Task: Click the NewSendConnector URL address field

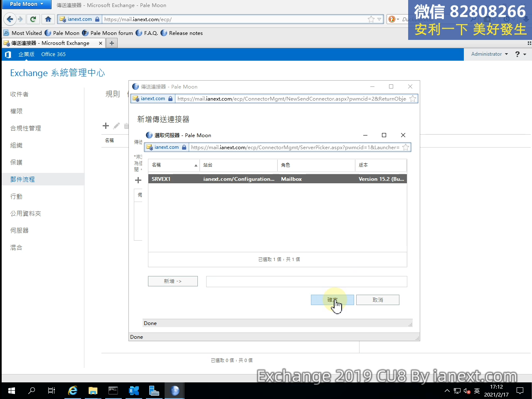Action: (292, 99)
